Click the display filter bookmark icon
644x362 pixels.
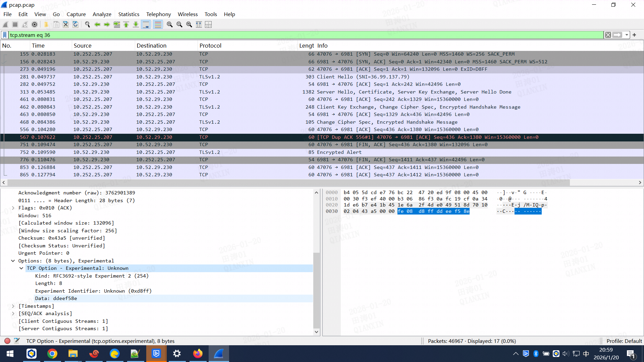pyautogui.click(x=5, y=35)
